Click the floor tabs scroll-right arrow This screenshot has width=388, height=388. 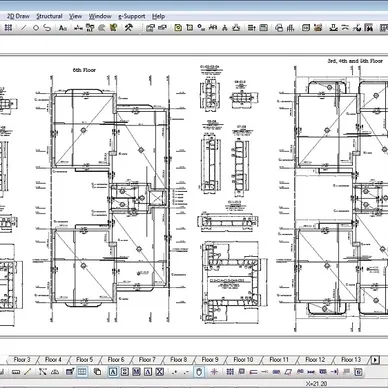(375, 360)
